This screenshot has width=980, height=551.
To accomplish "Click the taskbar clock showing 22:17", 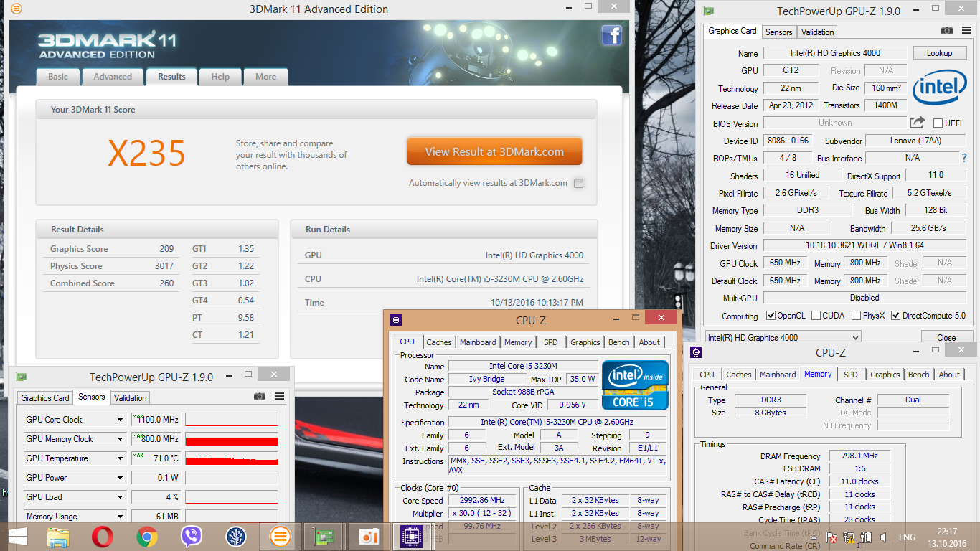I will click(x=947, y=532).
